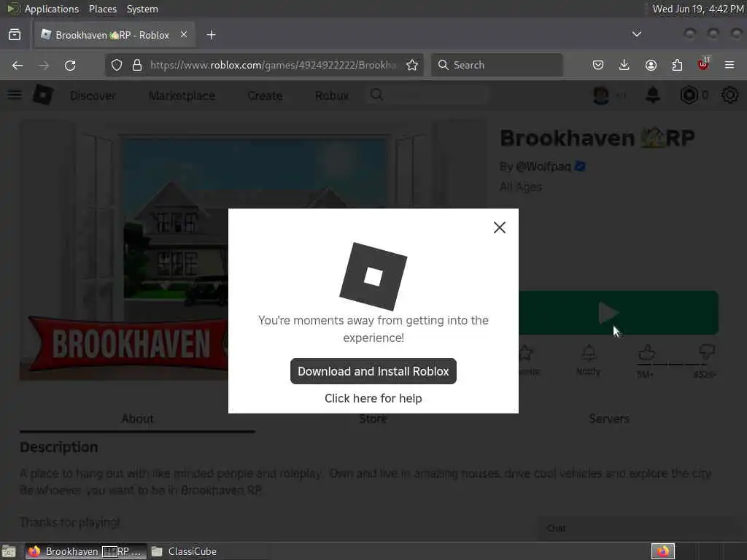Reload the current Roblox page

[x=70, y=65]
